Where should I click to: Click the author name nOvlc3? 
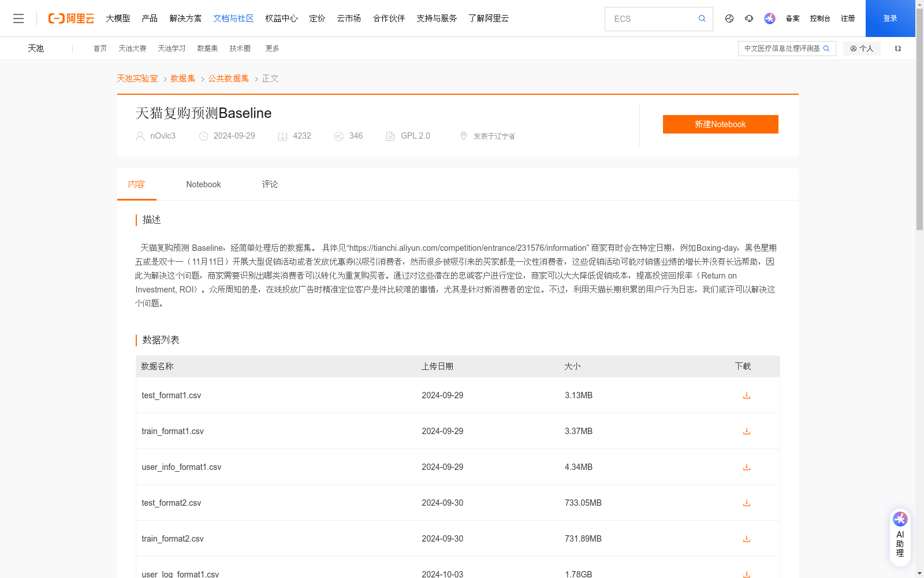click(x=163, y=136)
